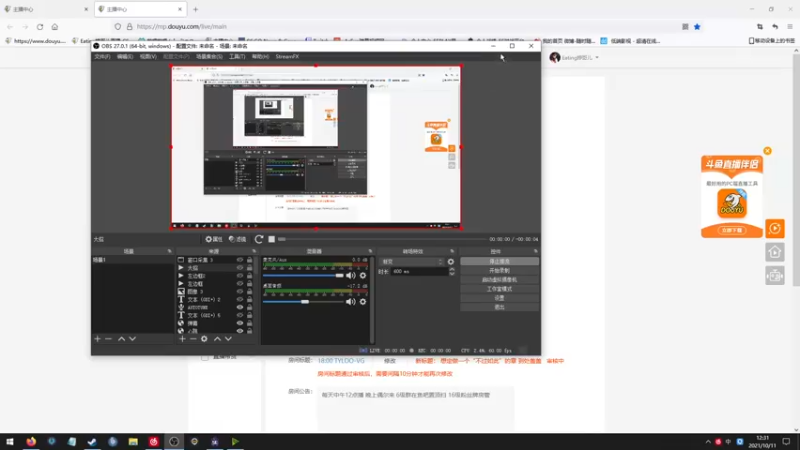The image size is (800, 450).
Task: Click the home icon in Douyu sidebar
Action: (x=774, y=252)
